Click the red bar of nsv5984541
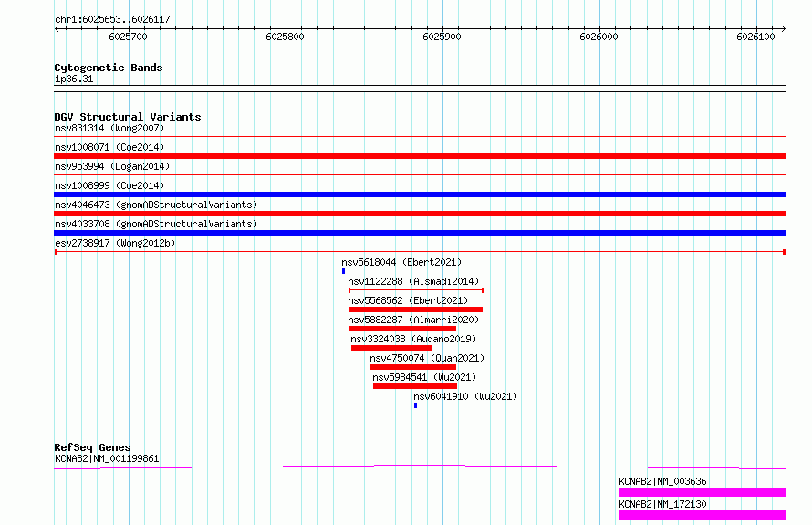Image resolution: width=812 pixels, height=525 pixels. pos(415,386)
